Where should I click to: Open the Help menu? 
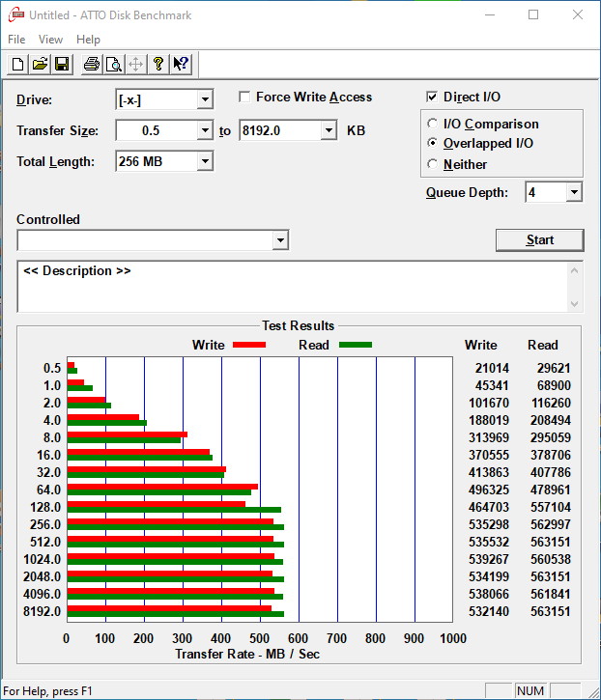coord(88,40)
